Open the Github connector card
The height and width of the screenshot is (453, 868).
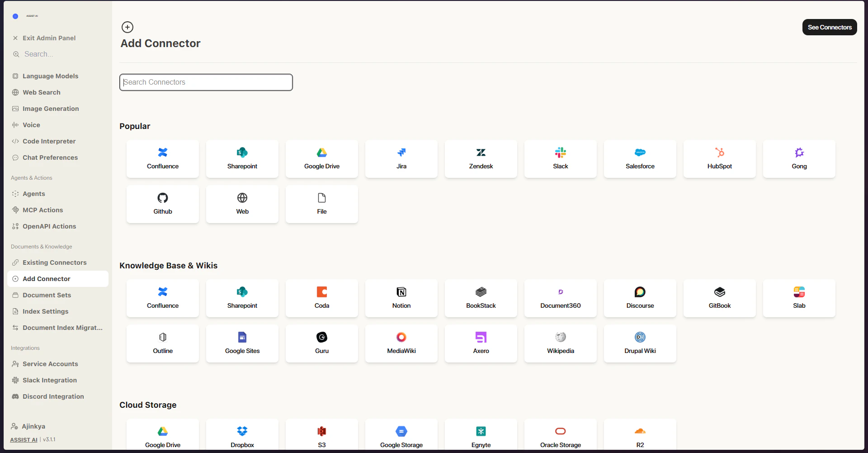tap(163, 204)
